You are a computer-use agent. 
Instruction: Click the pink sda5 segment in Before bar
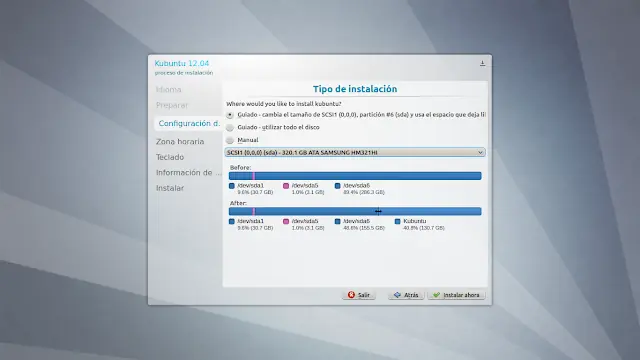pyautogui.click(x=253, y=176)
